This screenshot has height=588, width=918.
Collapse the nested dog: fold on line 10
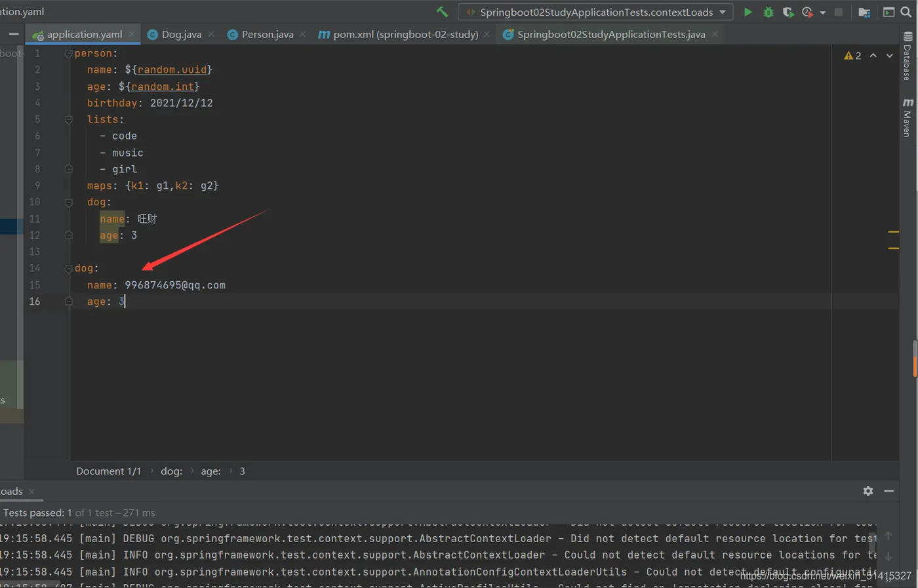(68, 203)
